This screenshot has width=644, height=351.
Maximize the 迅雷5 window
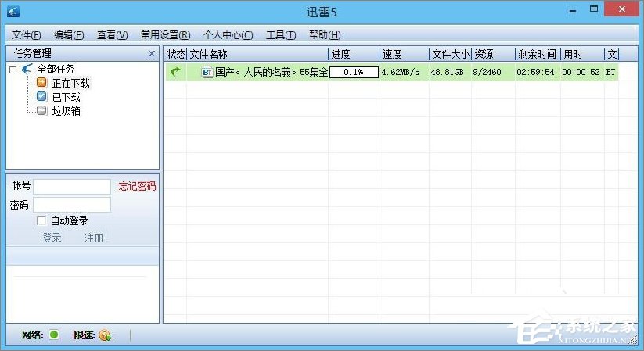tap(594, 9)
